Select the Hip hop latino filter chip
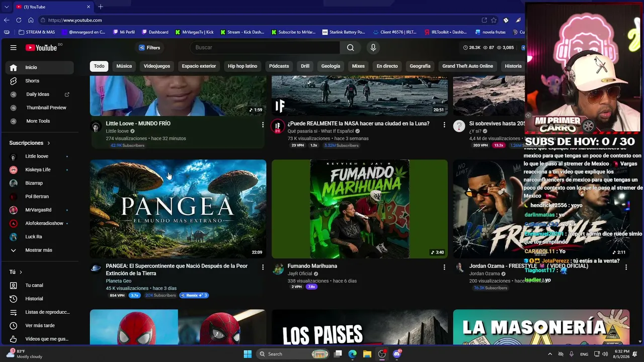The image size is (644, 362). (x=243, y=66)
